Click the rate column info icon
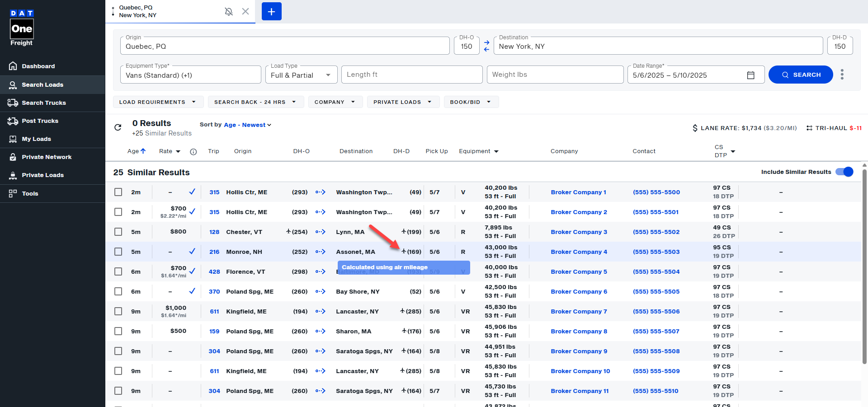 pos(193,152)
